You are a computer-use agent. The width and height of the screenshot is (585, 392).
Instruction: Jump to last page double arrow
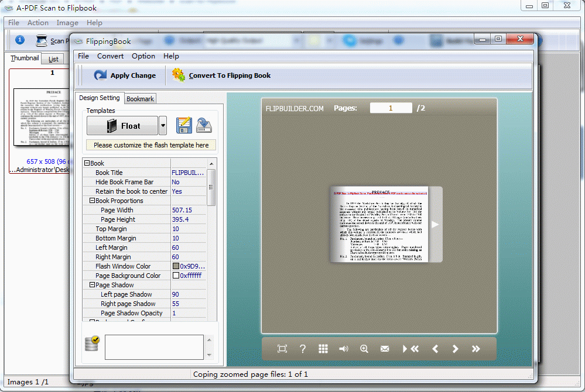[475, 349]
